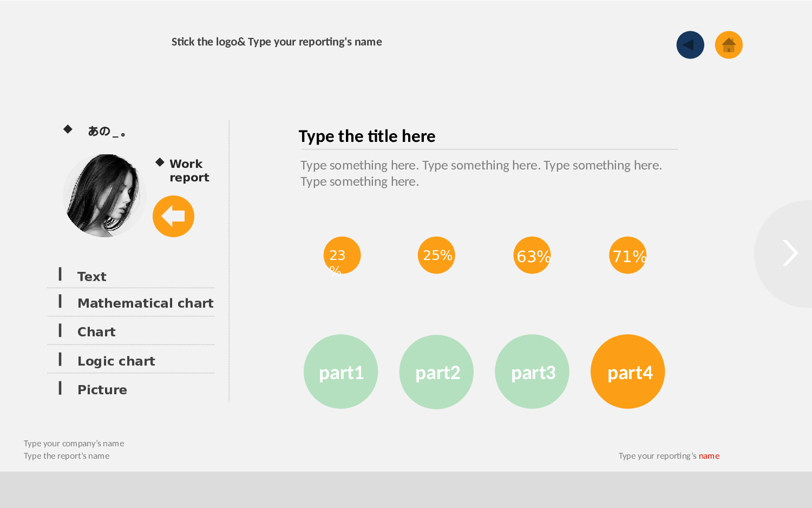812x508 pixels.
Task: Select the green part2 circle
Action: 436,372
